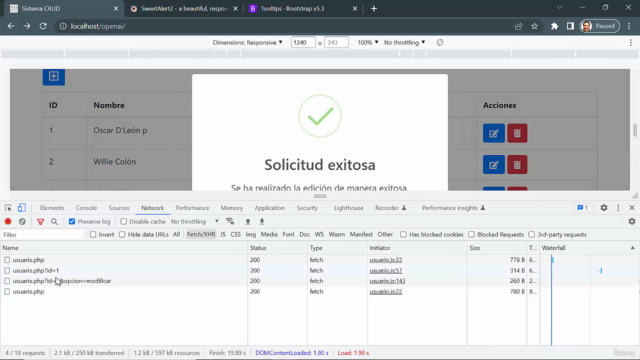Delete the Willie Colón row
640x360 pixels.
tap(517, 165)
